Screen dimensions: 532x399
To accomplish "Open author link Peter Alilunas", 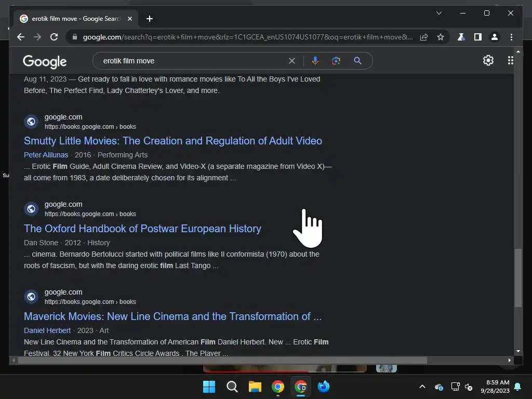I will click(x=46, y=155).
